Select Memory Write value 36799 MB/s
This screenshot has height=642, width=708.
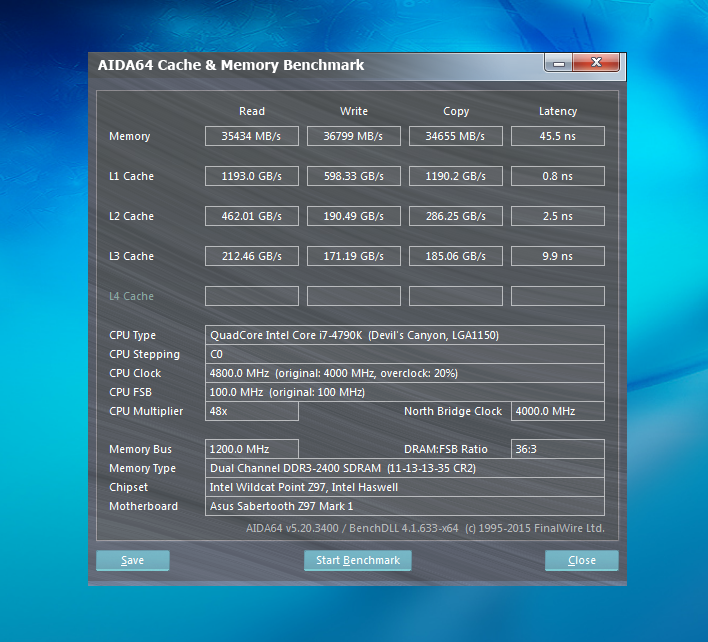354,136
